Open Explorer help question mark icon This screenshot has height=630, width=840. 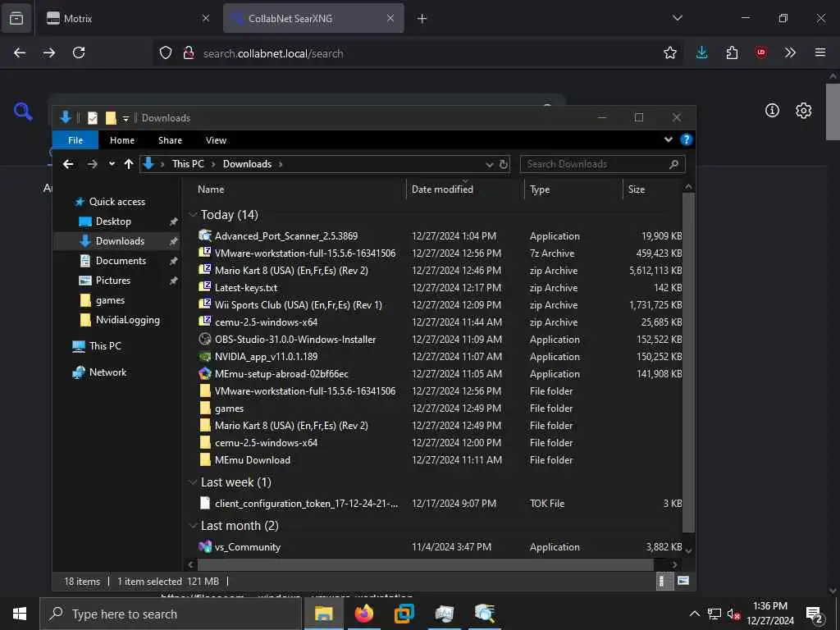coord(686,139)
